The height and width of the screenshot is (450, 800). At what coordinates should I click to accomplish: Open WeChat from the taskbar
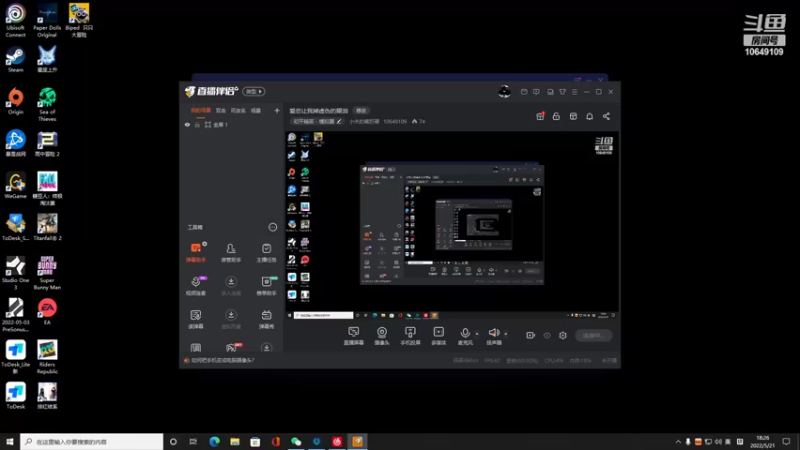(296, 442)
